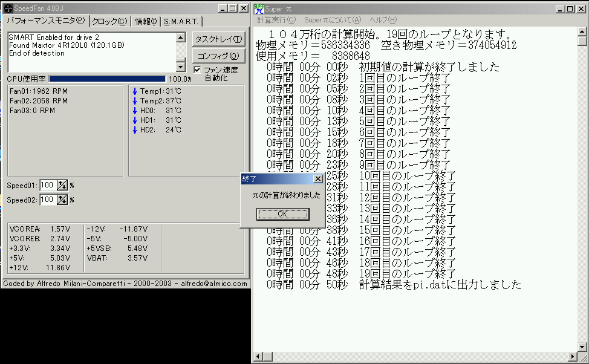Click the SpeedFan log scroll-down arrow
This screenshot has width=589, height=364.
click(181, 67)
